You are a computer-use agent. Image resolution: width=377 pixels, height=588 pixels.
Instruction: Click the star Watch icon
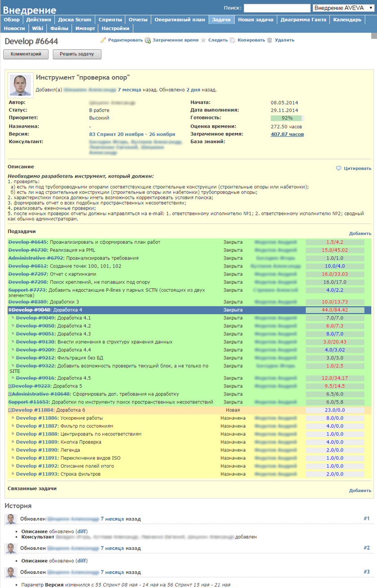pos(203,40)
